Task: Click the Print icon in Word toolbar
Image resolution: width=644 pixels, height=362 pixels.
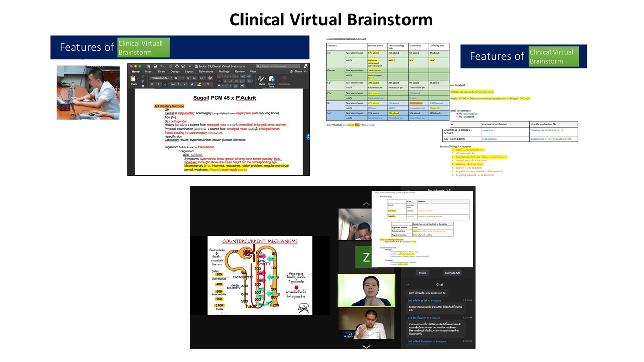Action: coord(177,66)
